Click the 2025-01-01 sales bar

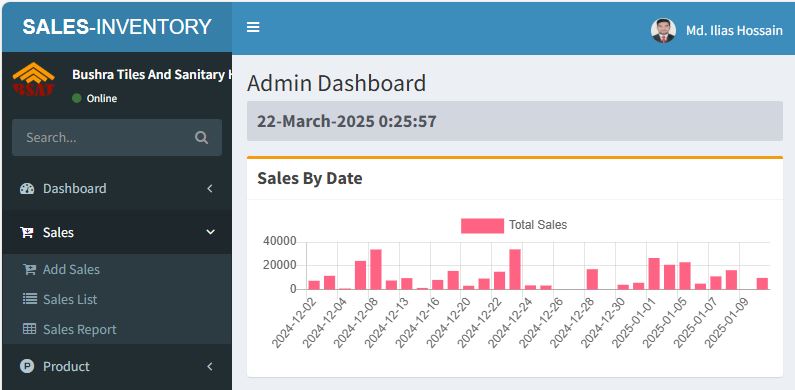click(654, 274)
